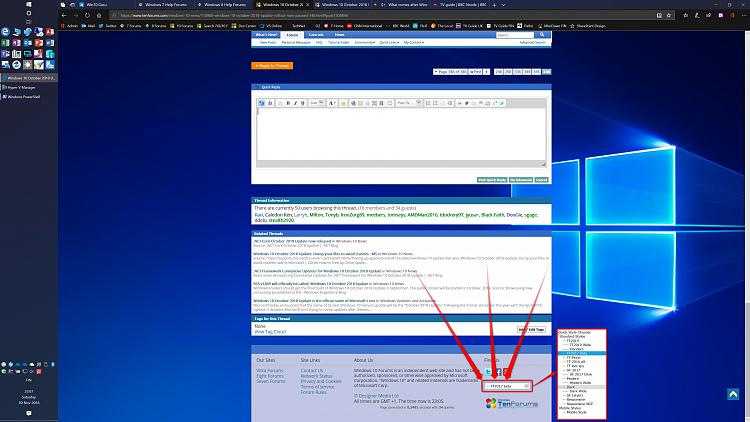750x422 pixels.
Task: Click the Facebook icon in footer
Action: [498, 372]
